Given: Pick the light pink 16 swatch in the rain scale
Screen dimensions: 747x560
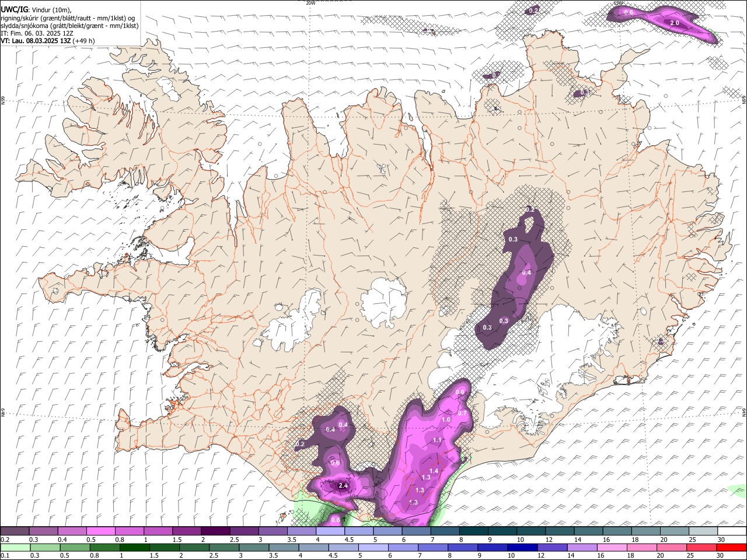Looking at the screenshot, I should [x=612, y=547].
